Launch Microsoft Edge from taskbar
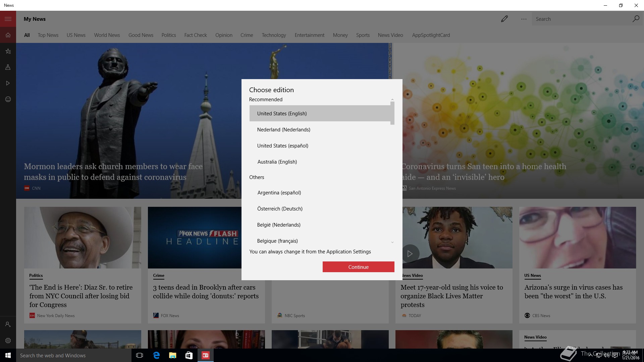 click(x=156, y=355)
